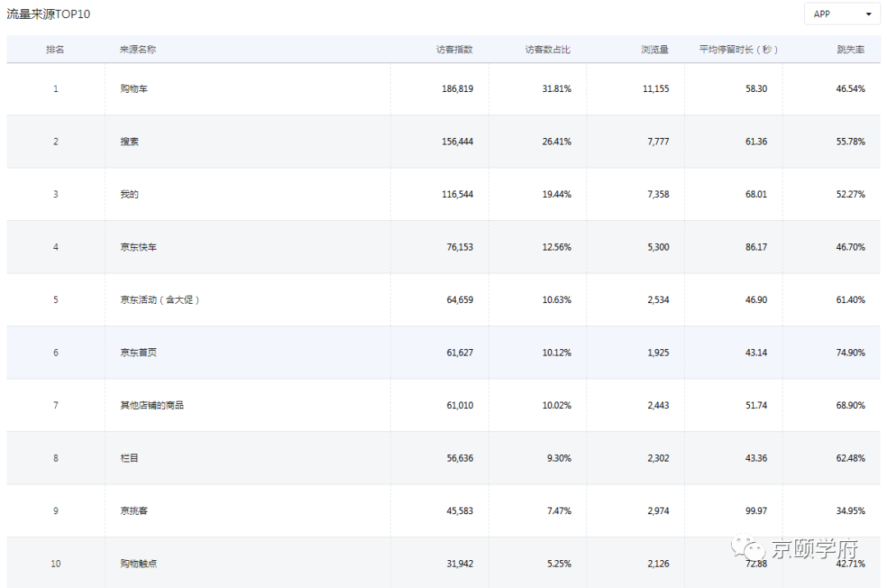This screenshot has width=887, height=588.
Task: Click the 5.25% visitor share cell
Action: 559,563
